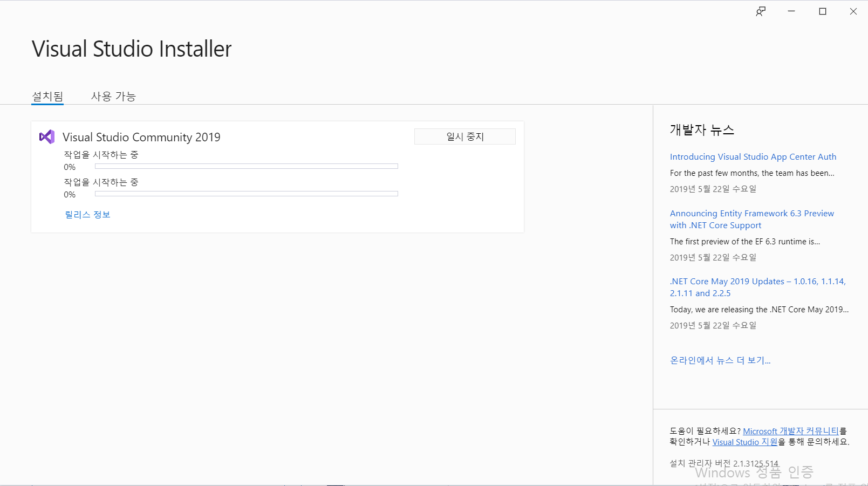
Task: Open Introducing Visual Studio App Center Auth article
Action: click(753, 157)
